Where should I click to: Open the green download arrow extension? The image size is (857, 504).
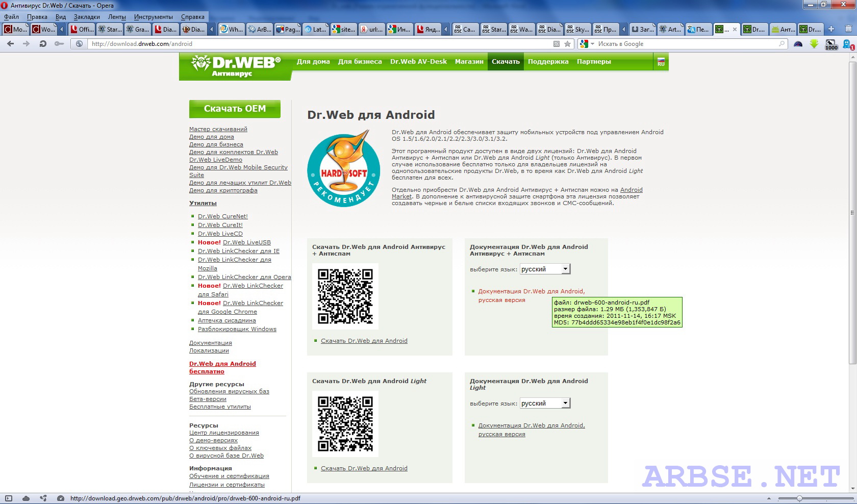coord(814,44)
